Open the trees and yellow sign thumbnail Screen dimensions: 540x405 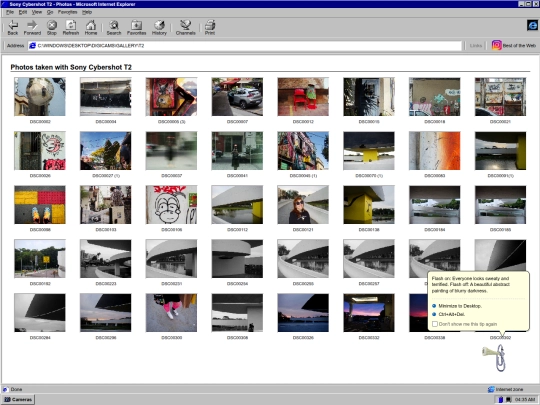(x=40, y=259)
